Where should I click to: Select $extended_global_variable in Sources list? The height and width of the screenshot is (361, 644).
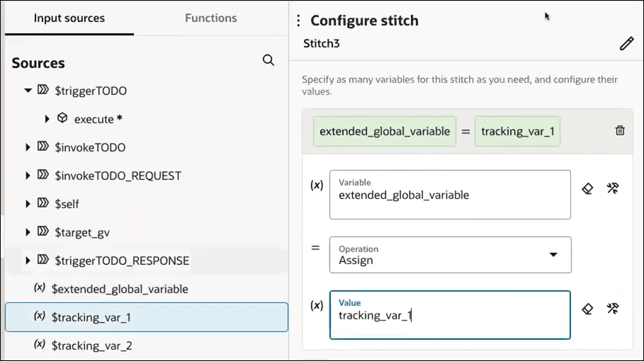(119, 289)
